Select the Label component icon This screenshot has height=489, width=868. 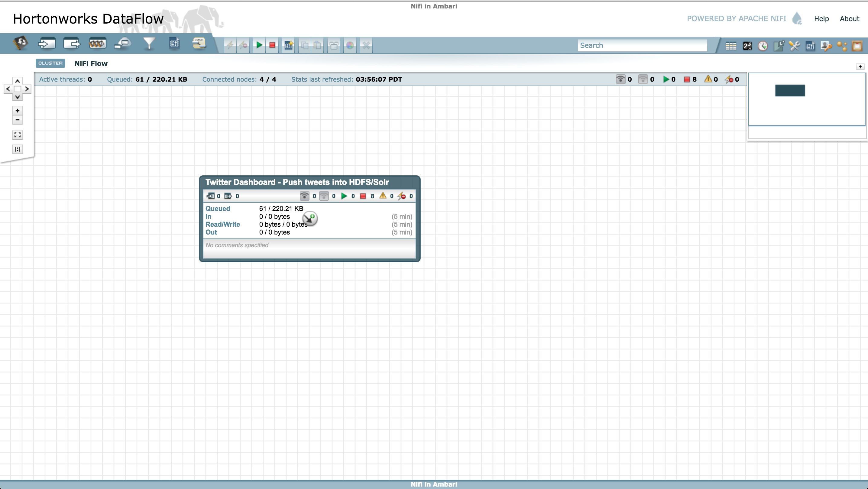[199, 44]
